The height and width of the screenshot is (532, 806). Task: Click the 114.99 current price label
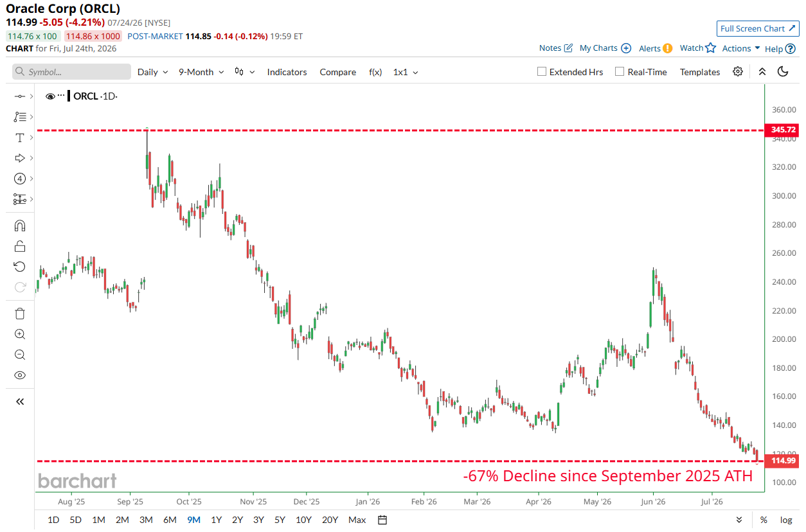pyautogui.click(x=783, y=461)
